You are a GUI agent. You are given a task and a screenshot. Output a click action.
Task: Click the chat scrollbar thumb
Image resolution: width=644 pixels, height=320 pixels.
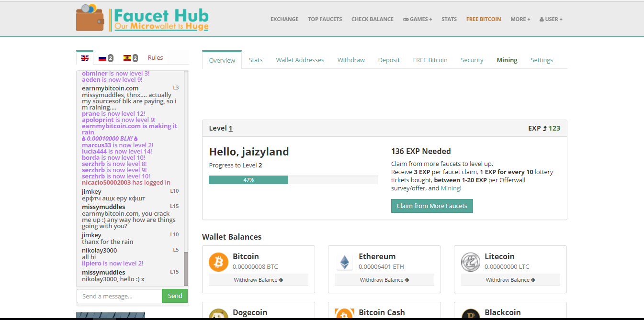[x=186, y=269]
